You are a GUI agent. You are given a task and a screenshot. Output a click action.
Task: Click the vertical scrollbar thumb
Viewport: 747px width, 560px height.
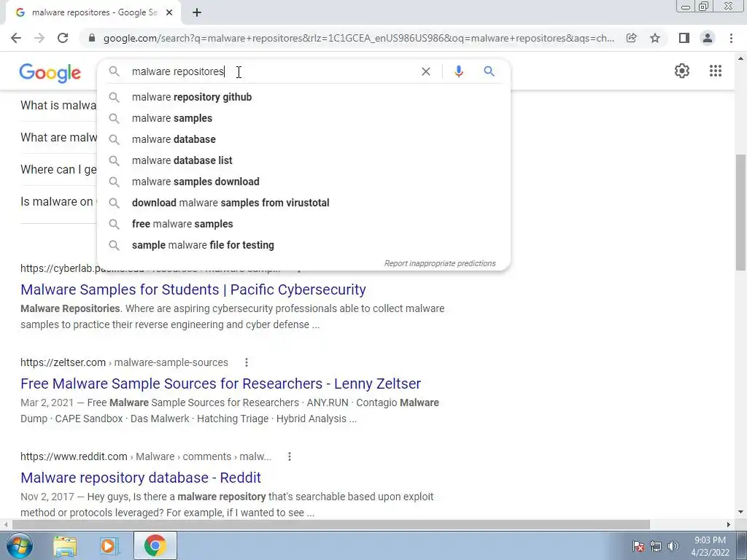(741, 212)
